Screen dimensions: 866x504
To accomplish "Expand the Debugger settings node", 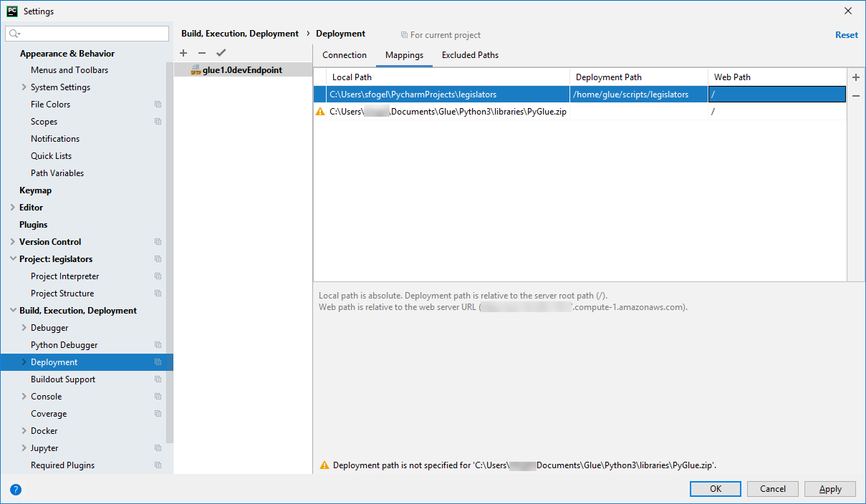I will click(x=24, y=327).
